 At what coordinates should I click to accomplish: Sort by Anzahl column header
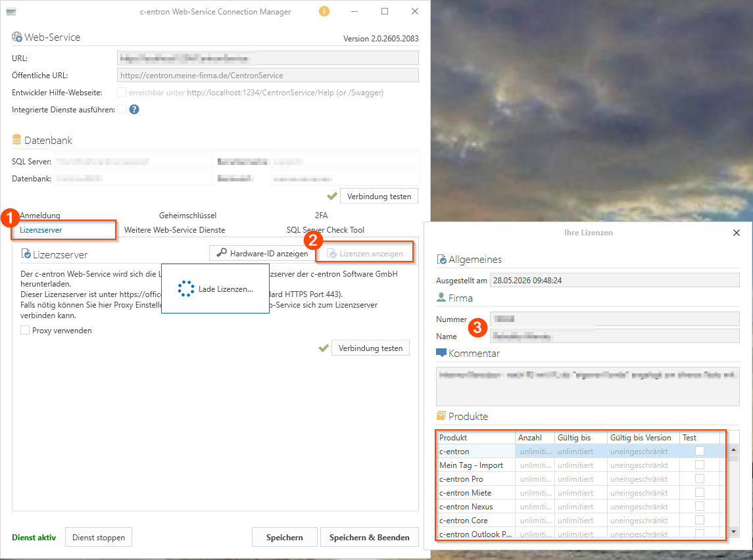(535, 437)
